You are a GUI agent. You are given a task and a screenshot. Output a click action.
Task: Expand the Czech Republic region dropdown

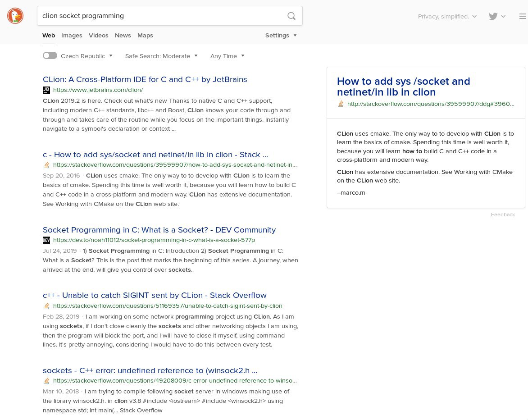(x=87, y=56)
